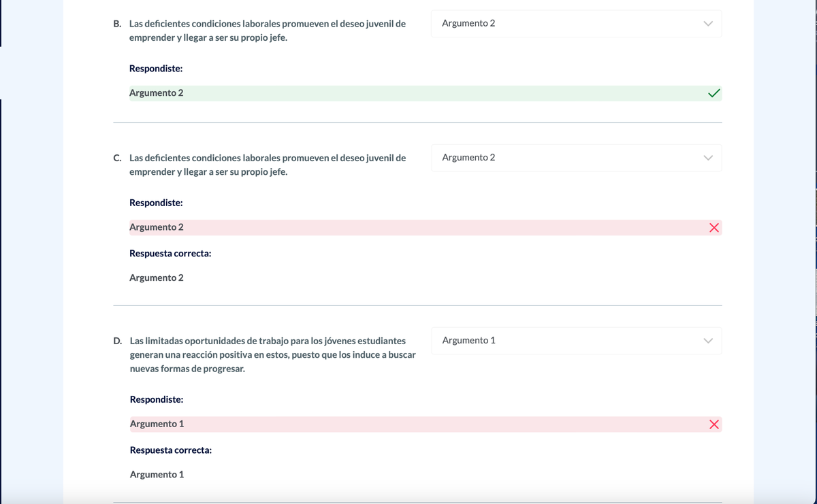Click question C's statement about "condiciones laborales"

(x=267, y=165)
